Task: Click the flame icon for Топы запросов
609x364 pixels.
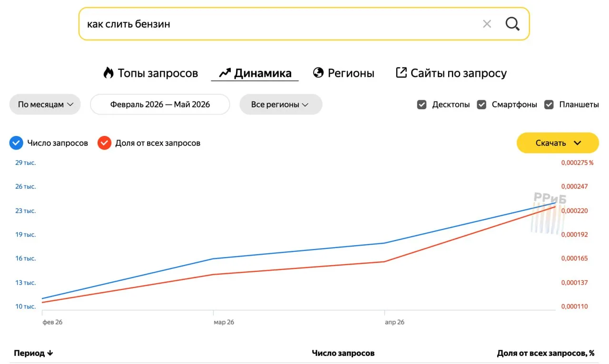Action: coord(108,73)
